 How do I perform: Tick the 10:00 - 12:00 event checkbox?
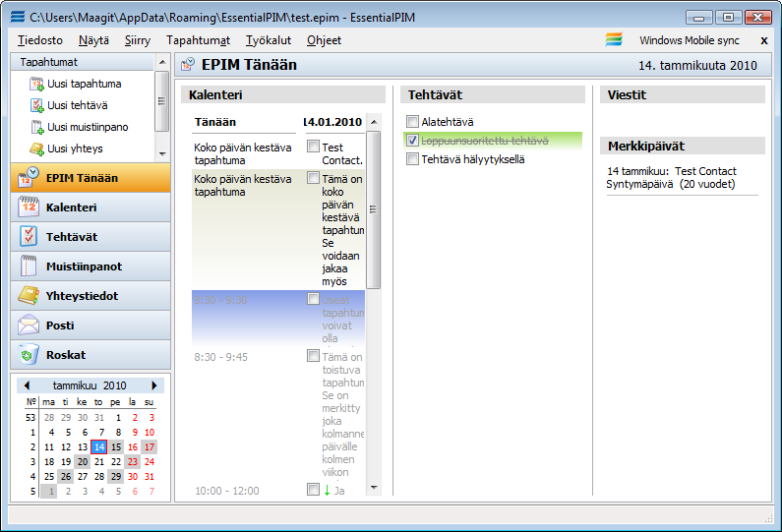click(313, 489)
